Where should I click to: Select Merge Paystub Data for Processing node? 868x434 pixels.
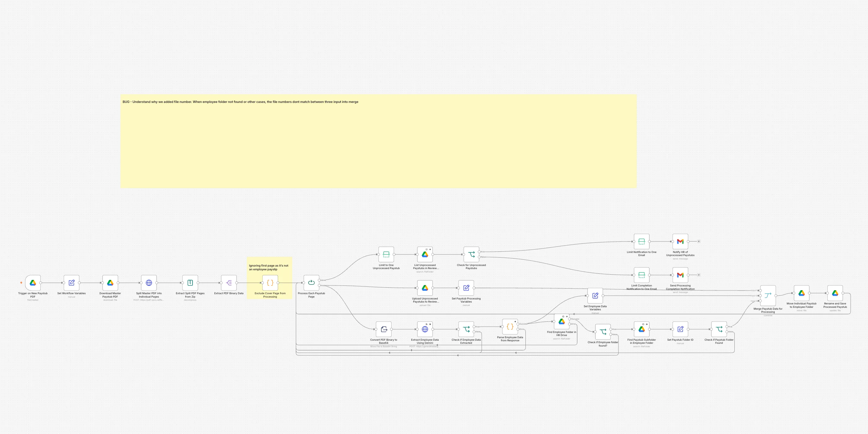coord(768,295)
